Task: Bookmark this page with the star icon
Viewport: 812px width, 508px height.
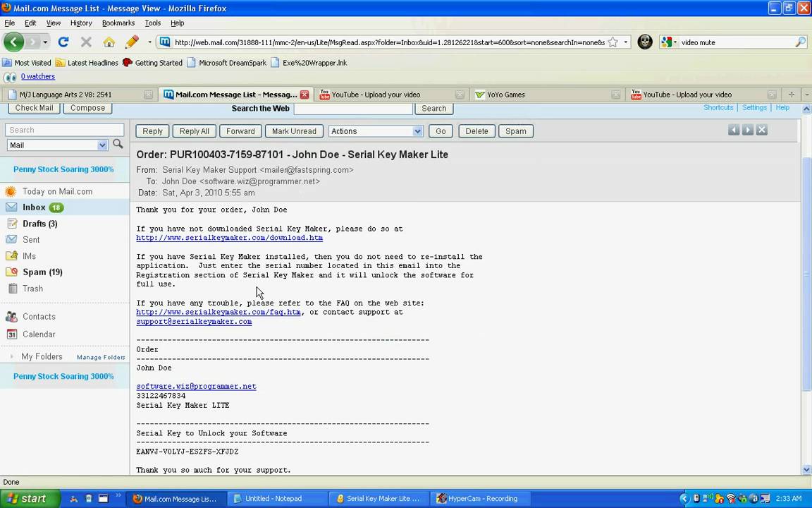Action: click(613, 42)
